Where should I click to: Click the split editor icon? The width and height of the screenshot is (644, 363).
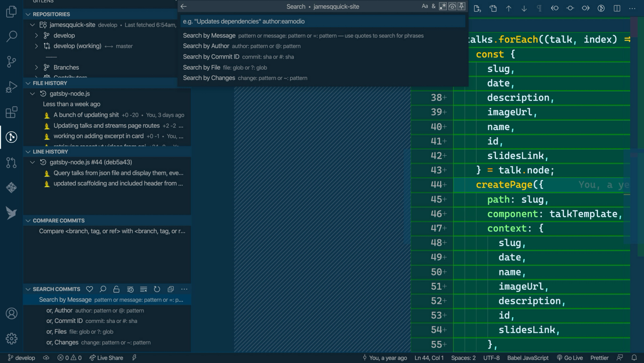617,8
